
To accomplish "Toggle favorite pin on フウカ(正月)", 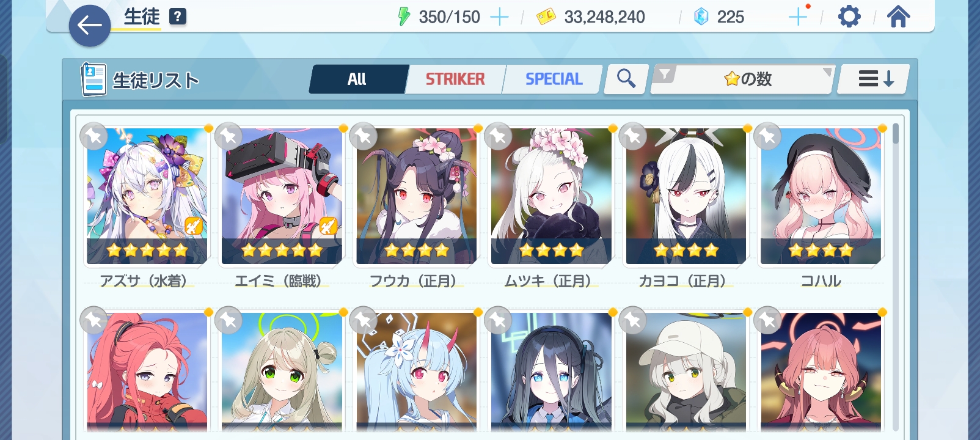I will (363, 136).
